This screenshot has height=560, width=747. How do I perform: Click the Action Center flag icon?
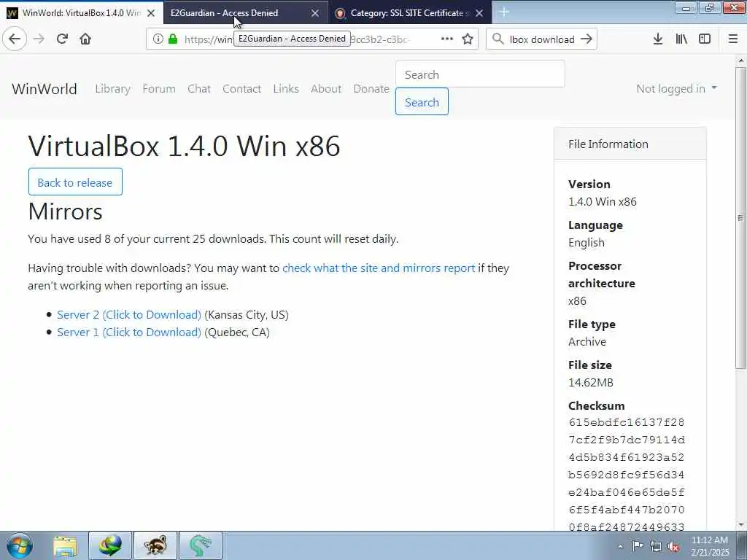tap(638, 546)
